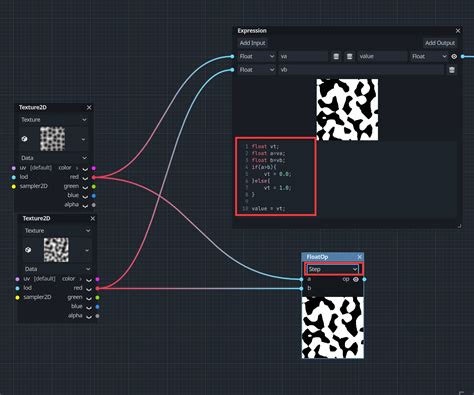The height and width of the screenshot is (395, 474).
Task: Click the red output port on top Texture2D
Action: 94,177
